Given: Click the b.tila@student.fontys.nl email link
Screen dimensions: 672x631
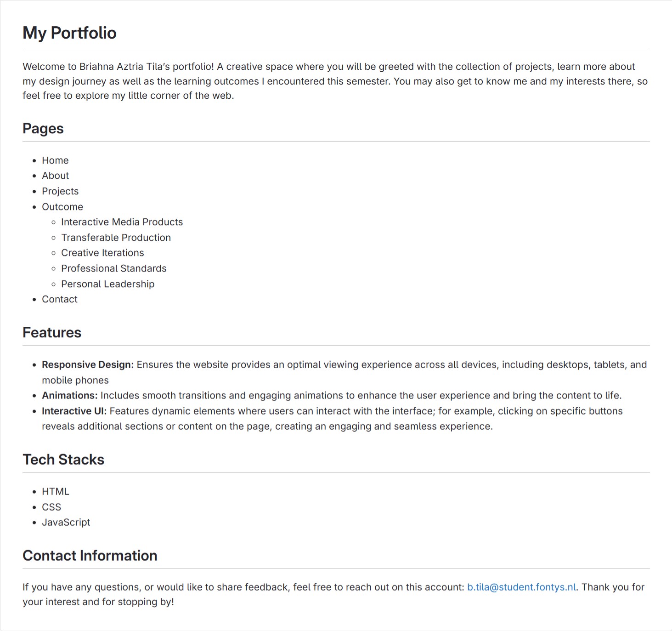Looking at the screenshot, I should (x=521, y=587).
